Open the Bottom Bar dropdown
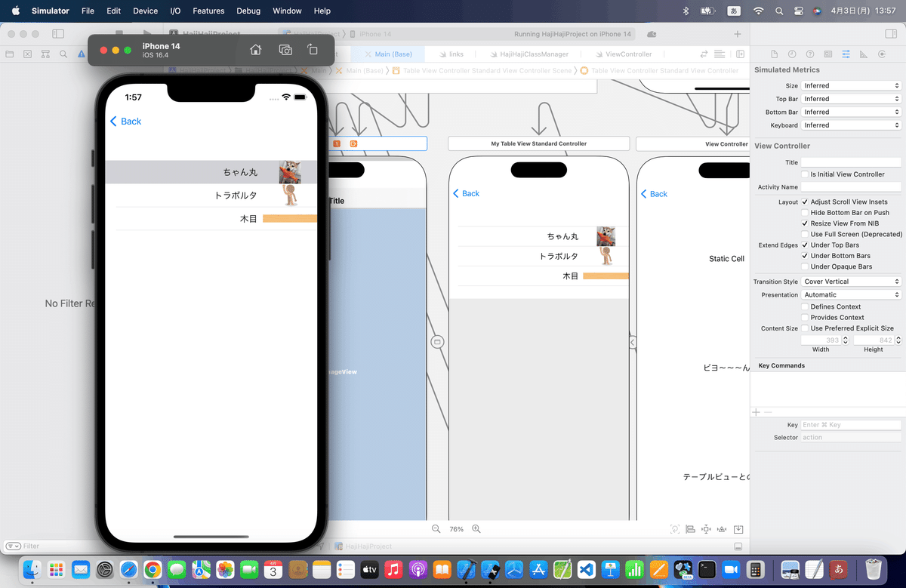 (x=851, y=112)
